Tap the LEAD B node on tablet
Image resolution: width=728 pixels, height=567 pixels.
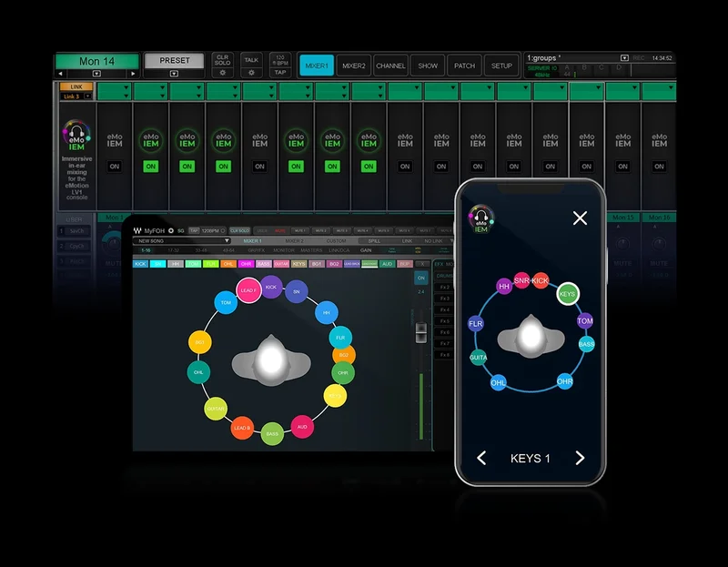tap(242, 428)
